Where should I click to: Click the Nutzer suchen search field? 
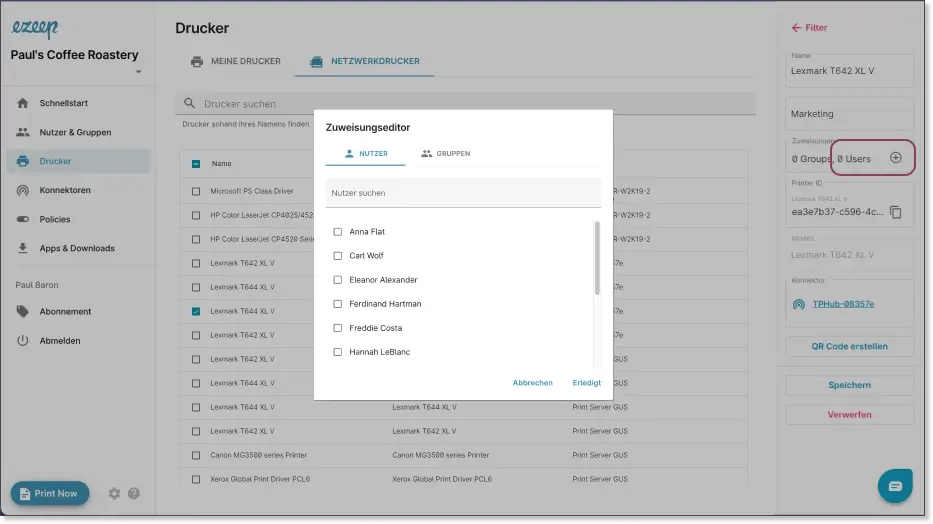point(463,193)
